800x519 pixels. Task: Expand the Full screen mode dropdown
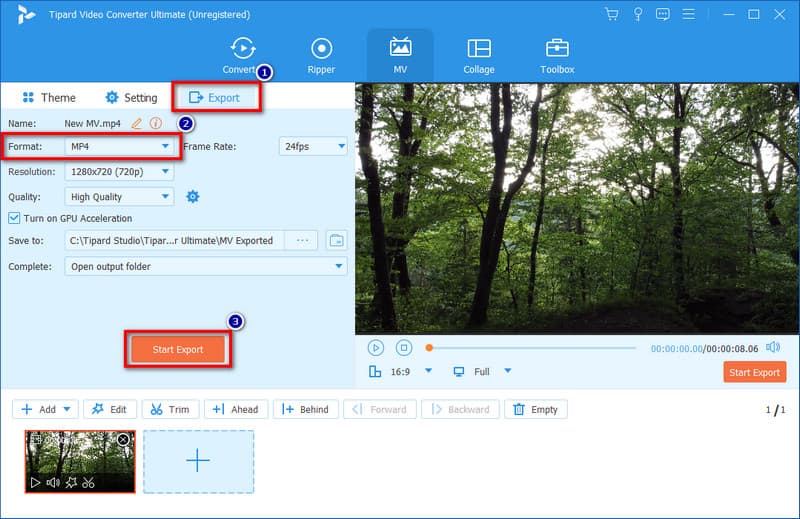[x=508, y=371]
